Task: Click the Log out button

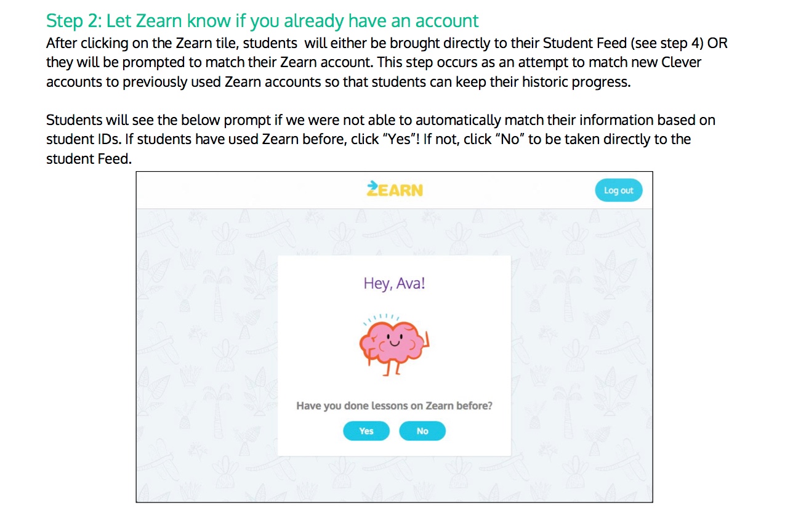Action: click(x=618, y=190)
